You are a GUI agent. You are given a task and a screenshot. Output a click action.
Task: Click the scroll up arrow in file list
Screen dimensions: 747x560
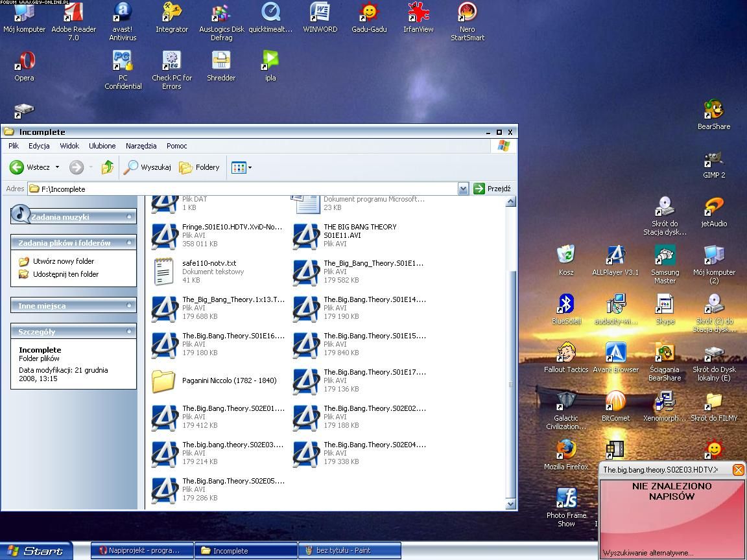(511, 202)
